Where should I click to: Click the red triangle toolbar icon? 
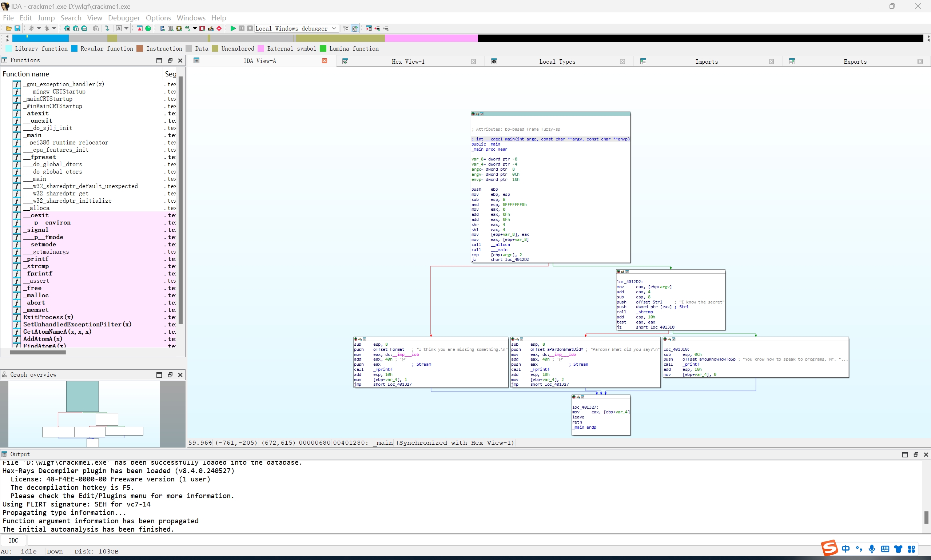coord(140,28)
